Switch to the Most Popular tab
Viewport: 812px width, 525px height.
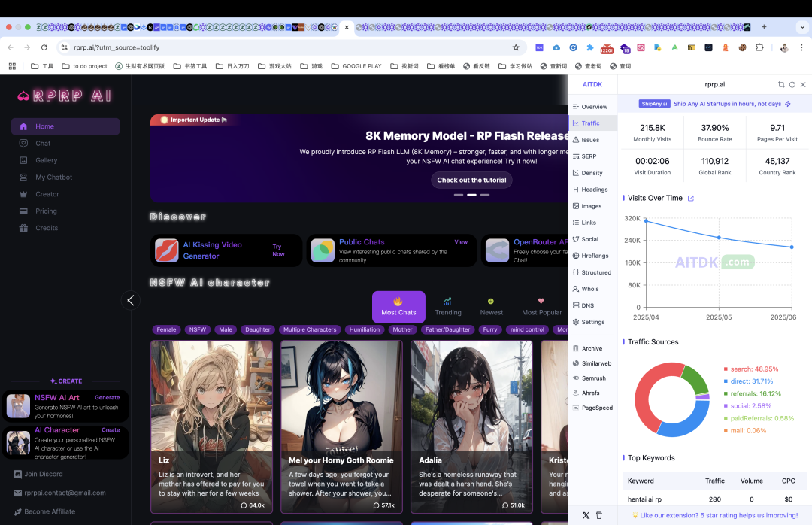[x=541, y=306]
